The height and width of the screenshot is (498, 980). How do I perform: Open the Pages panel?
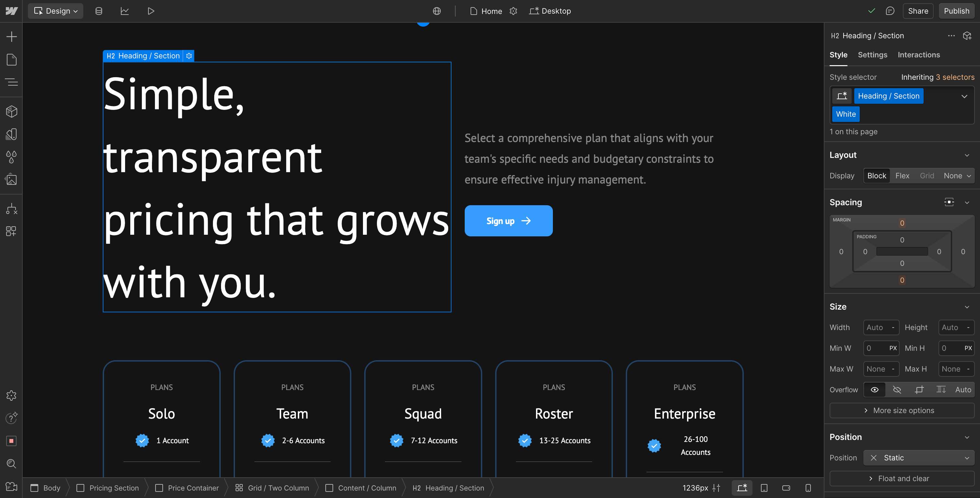[x=11, y=59]
